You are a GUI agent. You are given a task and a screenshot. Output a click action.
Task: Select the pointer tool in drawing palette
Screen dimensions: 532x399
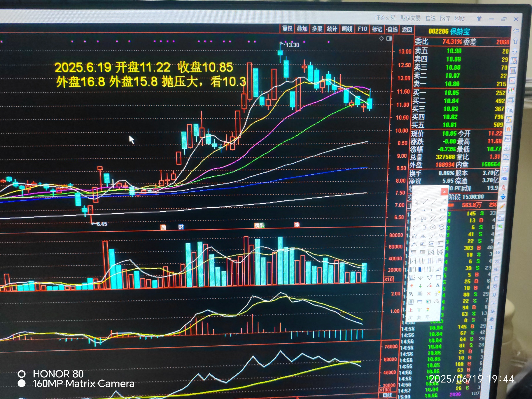[x=416, y=202]
